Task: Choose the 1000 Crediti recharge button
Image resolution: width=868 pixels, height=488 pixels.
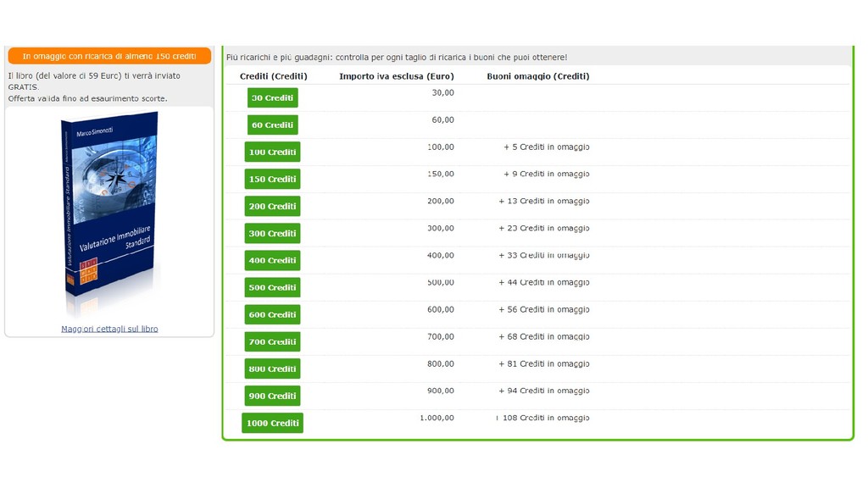Action: point(272,423)
